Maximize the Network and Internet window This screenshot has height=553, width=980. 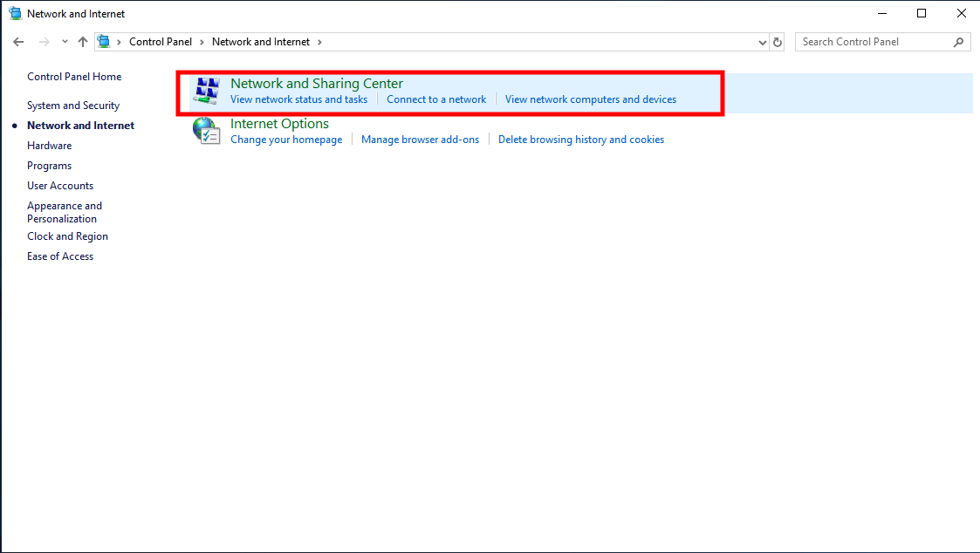(x=922, y=13)
